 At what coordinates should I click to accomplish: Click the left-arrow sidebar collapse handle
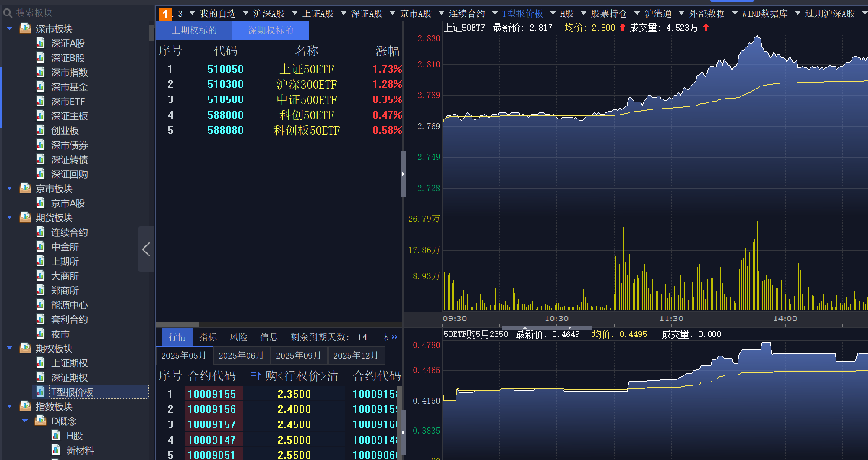click(x=146, y=249)
